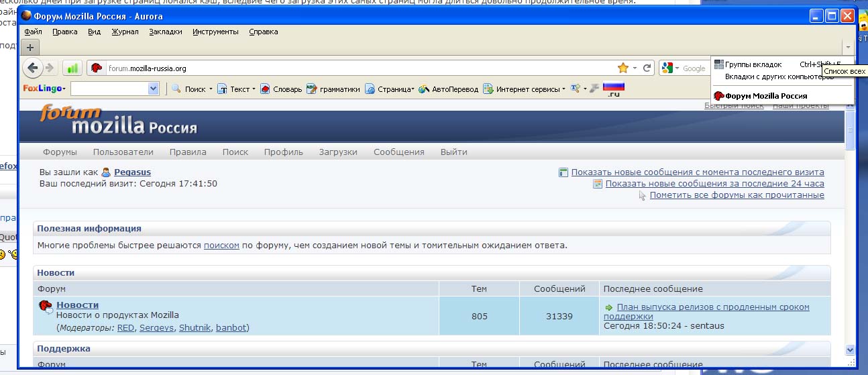The height and width of the screenshot is (375, 868).
Task: Open the Профиль navigation link
Action: coord(284,152)
